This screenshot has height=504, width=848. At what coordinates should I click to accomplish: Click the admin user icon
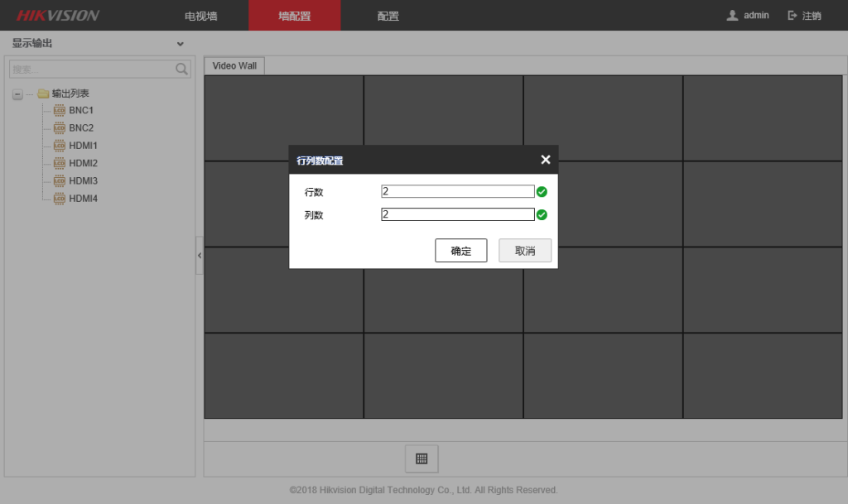tap(732, 16)
